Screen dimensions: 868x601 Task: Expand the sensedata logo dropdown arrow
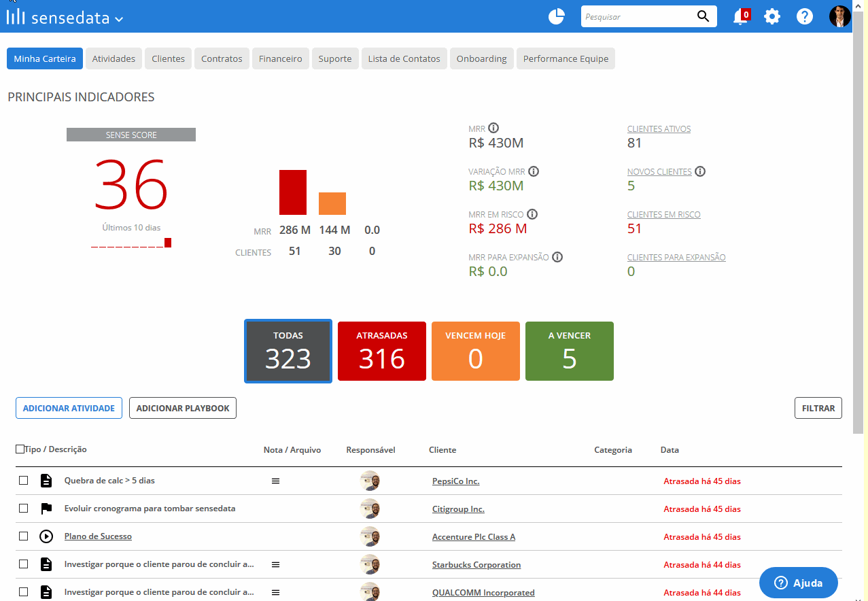point(119,20)
